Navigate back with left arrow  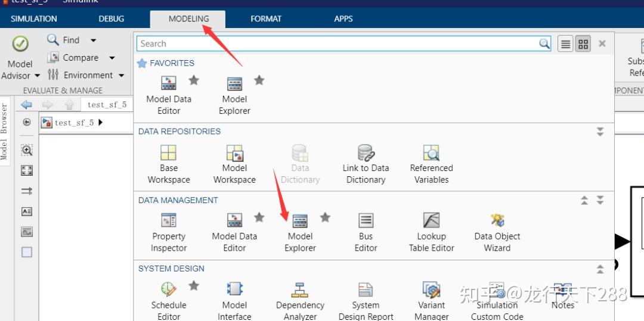26,105
